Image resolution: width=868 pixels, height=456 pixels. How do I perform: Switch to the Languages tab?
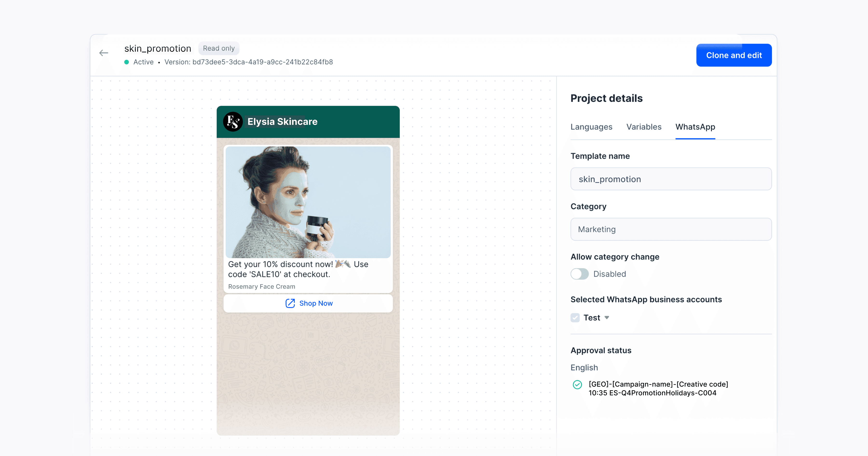click(591, 127)
